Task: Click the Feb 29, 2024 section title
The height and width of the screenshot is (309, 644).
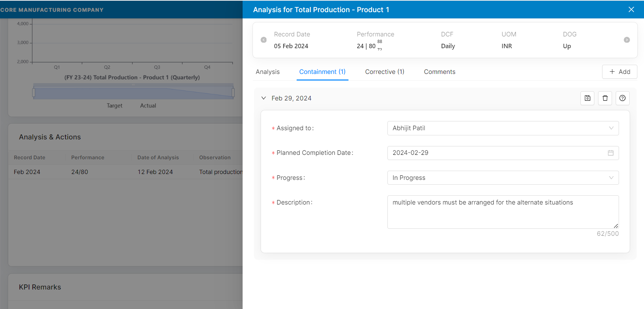Action: pos(291,98)
